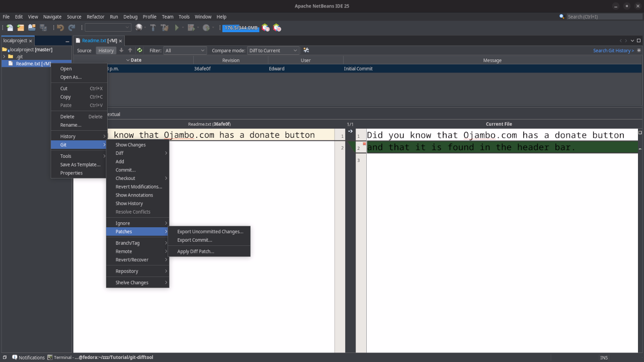Expand the Checkout submenu
Viewport: 644px width, 362px height.
[x=137, y=178]
